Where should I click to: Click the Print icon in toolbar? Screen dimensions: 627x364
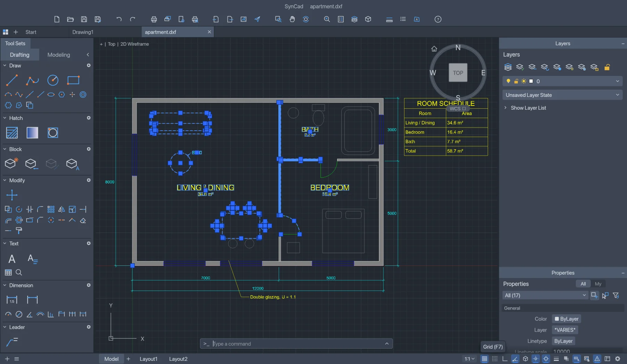click(154, 19)
